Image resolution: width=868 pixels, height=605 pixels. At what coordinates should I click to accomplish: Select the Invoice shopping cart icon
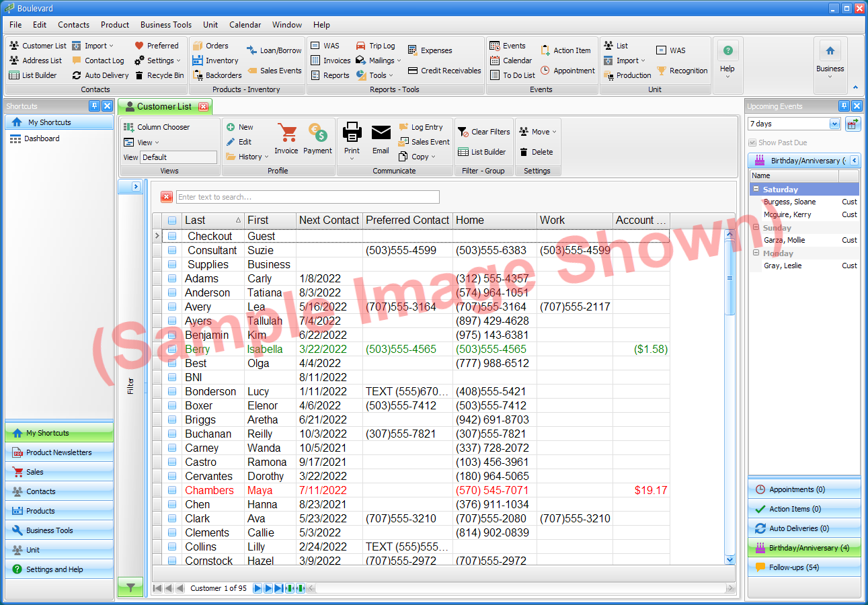pyautogui.click(x=286, y=134)
